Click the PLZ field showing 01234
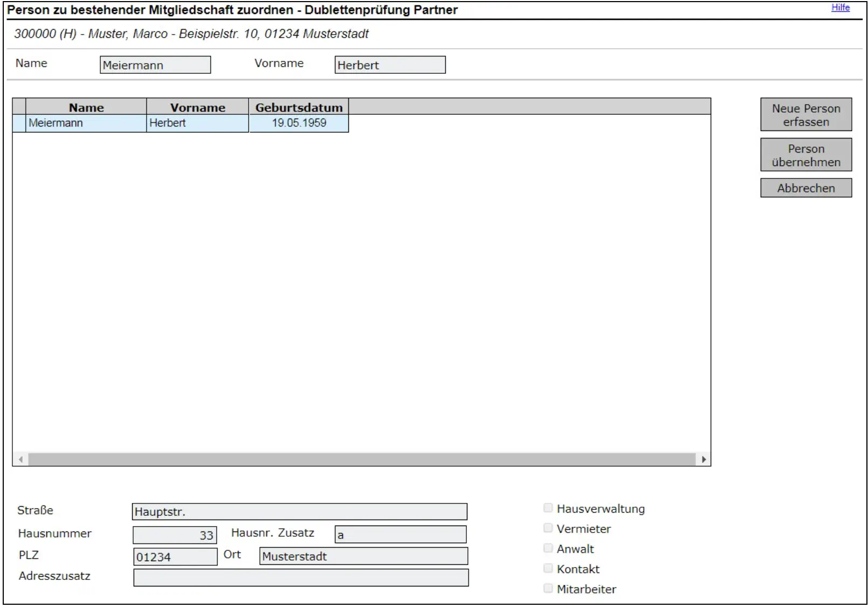This screenshot has height=608, width=868. [x=175, y=557]
